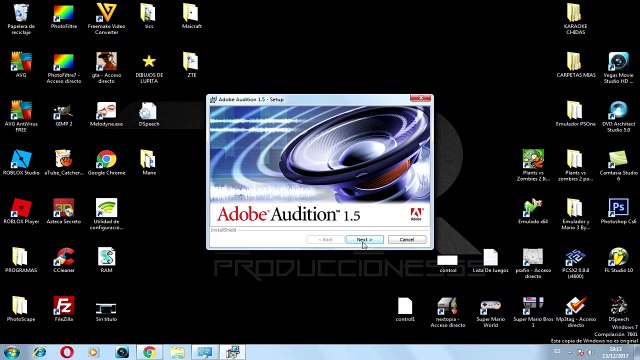This screenshot has width=640, height=360.
Task: Select the ZTE folder
Action: pyautogui.click(x=191, y=64)
